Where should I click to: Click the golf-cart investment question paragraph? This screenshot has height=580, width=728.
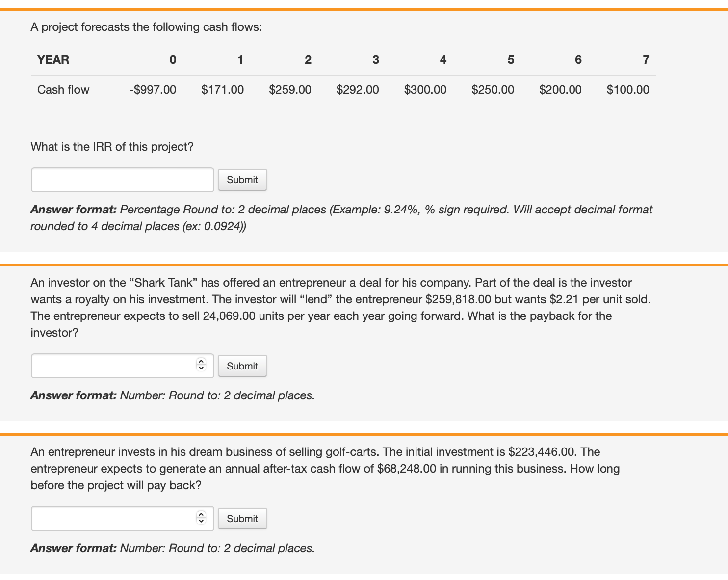[x=325, y=469]
